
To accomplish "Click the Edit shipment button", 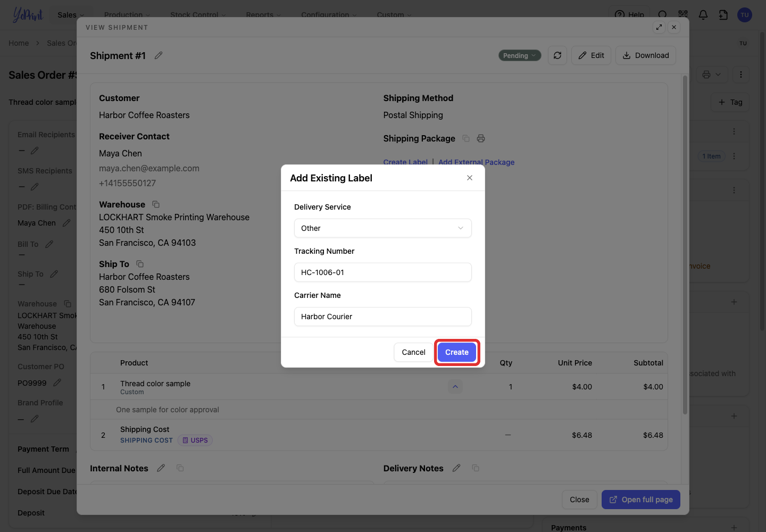I will pos(592,55).
